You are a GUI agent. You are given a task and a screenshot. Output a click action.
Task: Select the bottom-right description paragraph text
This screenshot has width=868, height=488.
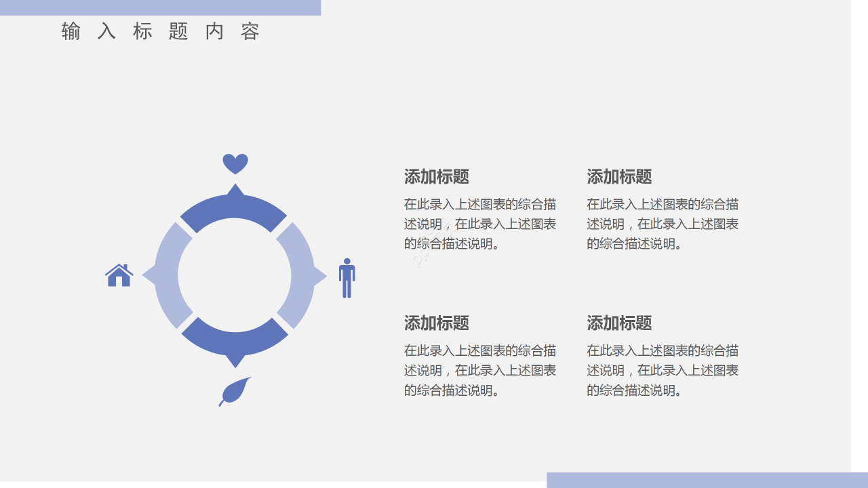click(x=662, y=371)
